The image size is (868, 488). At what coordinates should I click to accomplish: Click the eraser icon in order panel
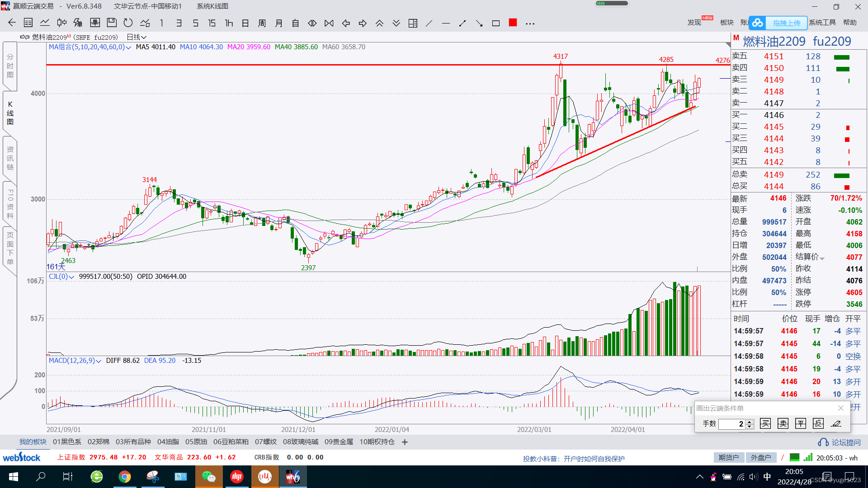[836, 423]
